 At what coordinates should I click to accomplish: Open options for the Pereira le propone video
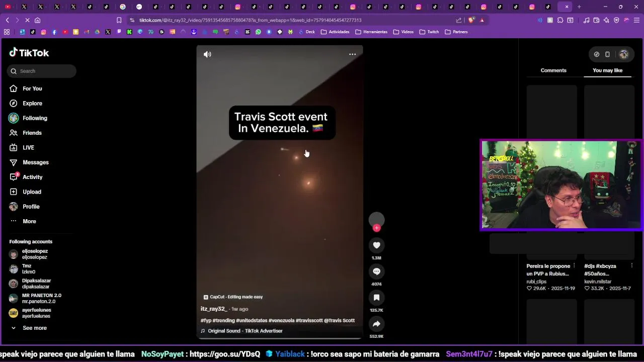pyautogui.click(x=574, y=266)
